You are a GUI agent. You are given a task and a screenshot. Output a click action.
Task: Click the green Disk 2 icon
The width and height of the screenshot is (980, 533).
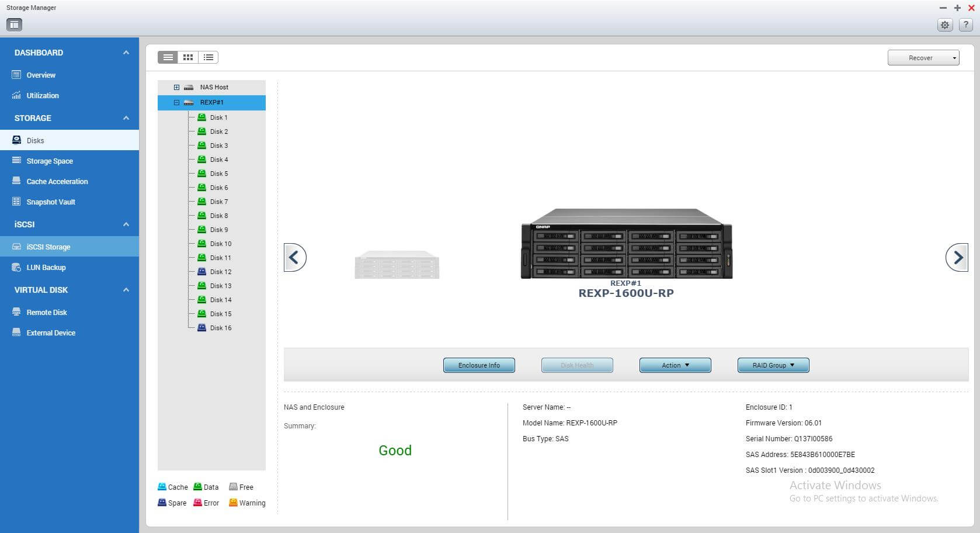click(201, 131)
